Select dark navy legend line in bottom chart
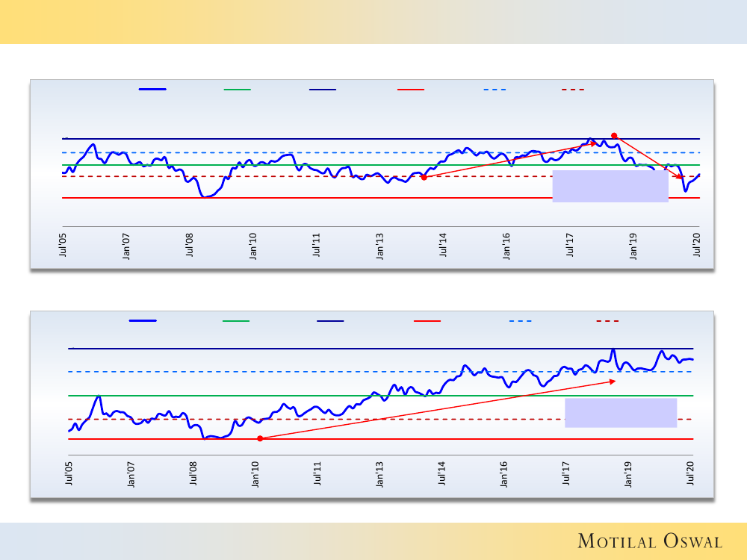The height and width of the screenshot is (560, 747). coord(330,321)
